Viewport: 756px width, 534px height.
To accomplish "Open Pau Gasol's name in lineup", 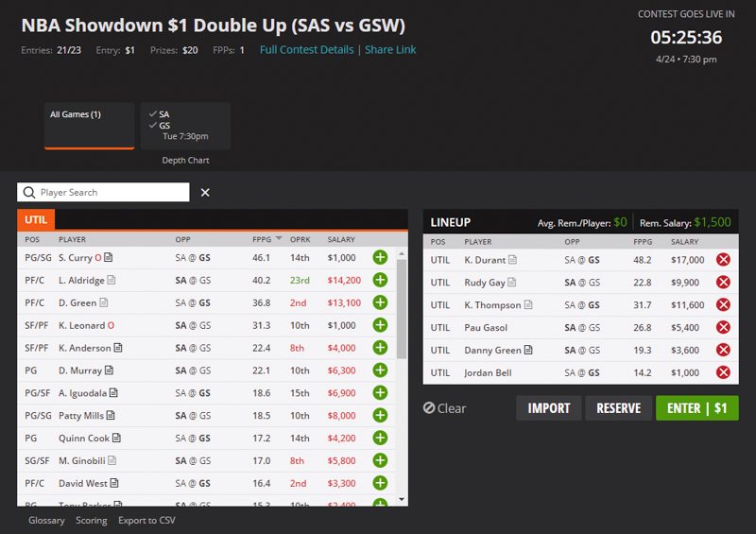I will [486, 328].
